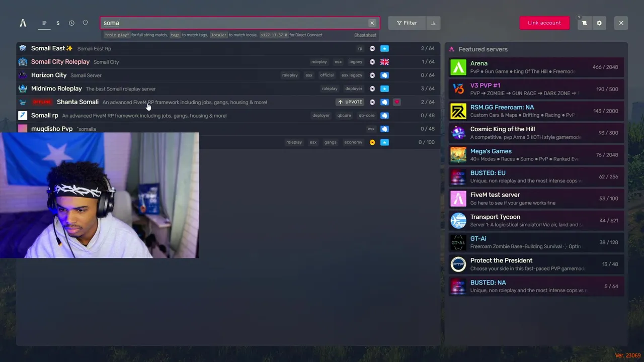644x362 pixels.
Task: Click the 'qb-core' tag on Somali rp
Action: (367, 116)
